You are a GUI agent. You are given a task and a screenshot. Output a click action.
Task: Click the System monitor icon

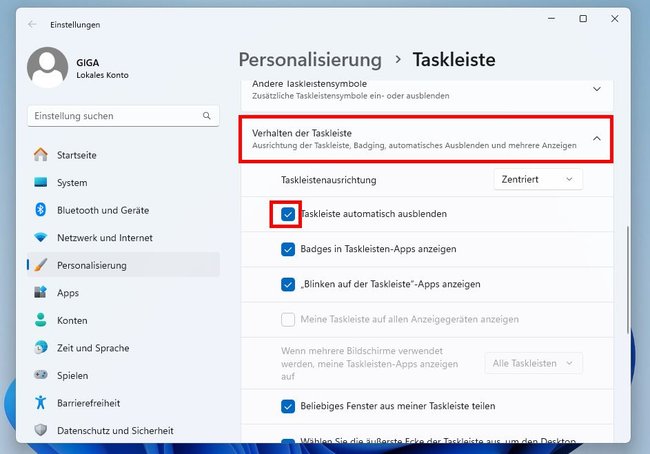pos(41,182)
